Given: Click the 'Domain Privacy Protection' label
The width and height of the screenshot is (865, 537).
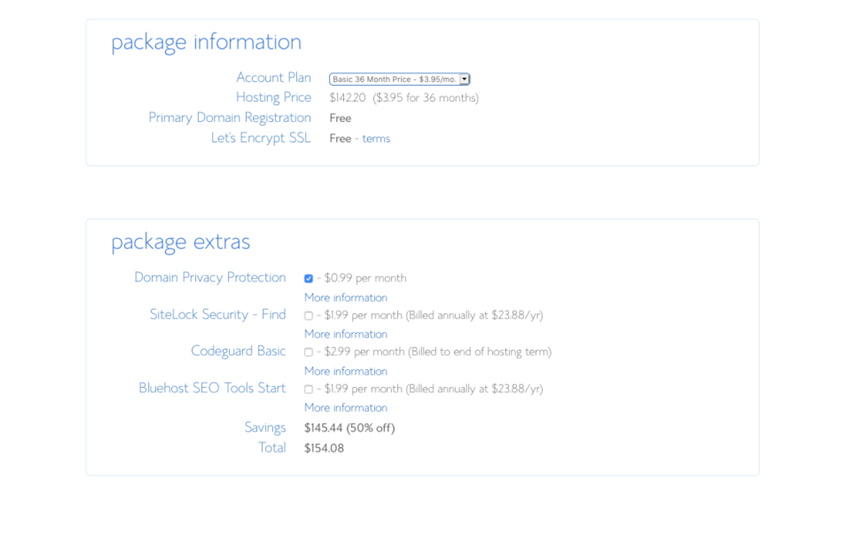Looking at the screenshot, I should point(210,277).
